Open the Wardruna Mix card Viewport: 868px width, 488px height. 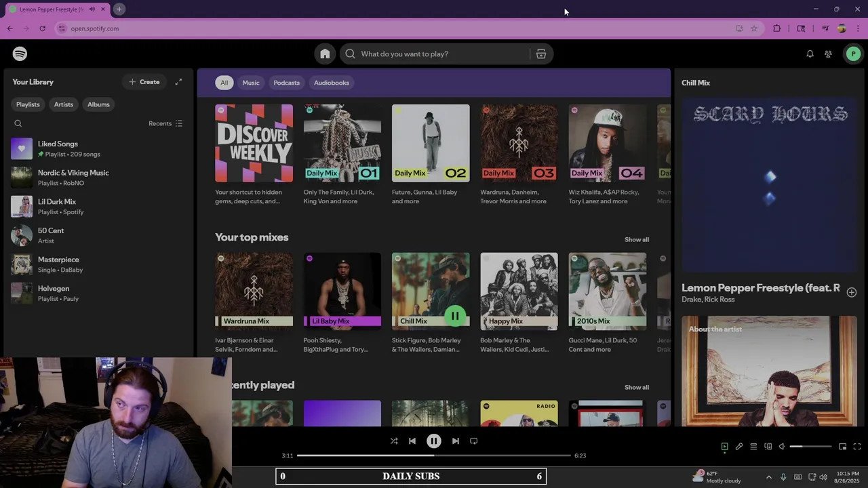click(254, 303)
